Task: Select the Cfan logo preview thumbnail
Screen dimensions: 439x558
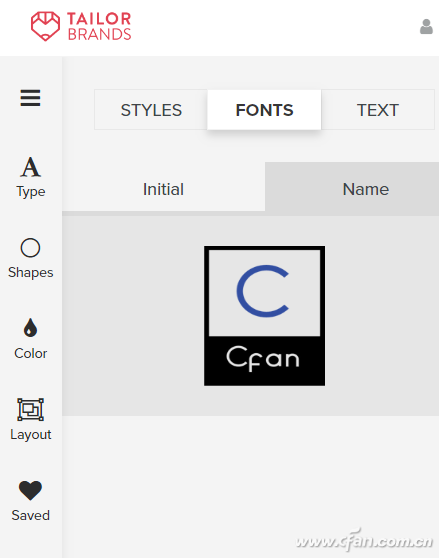Action: (x=264, y=316)
